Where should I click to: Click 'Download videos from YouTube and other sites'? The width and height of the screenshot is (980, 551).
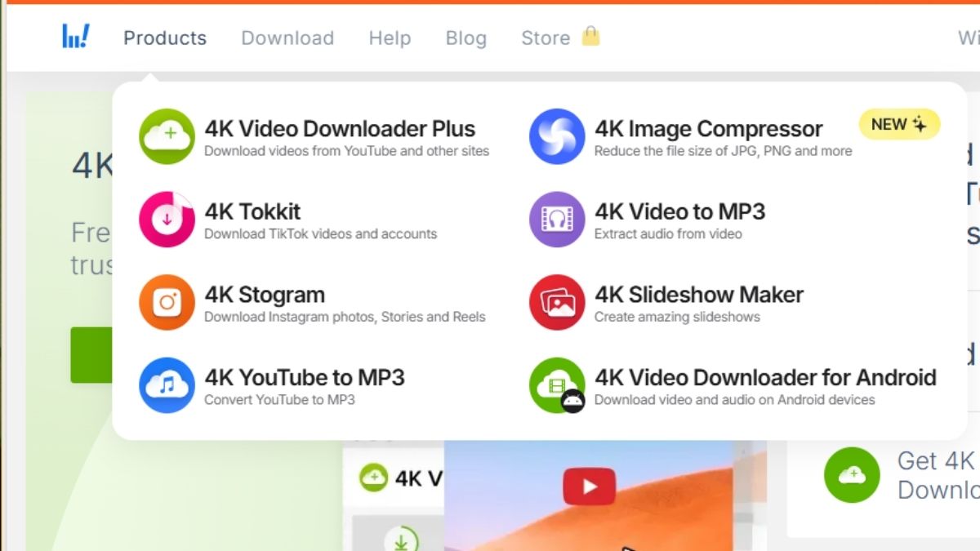[346, 151]
